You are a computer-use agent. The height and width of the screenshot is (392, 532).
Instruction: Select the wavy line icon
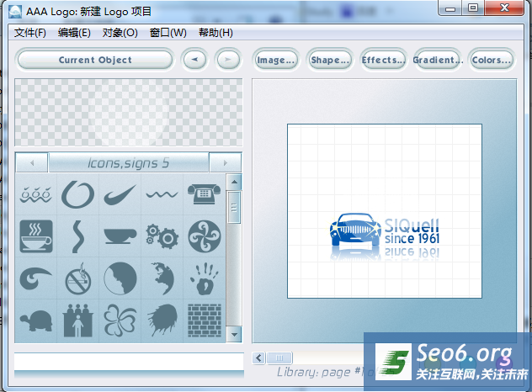coord(162,194)
